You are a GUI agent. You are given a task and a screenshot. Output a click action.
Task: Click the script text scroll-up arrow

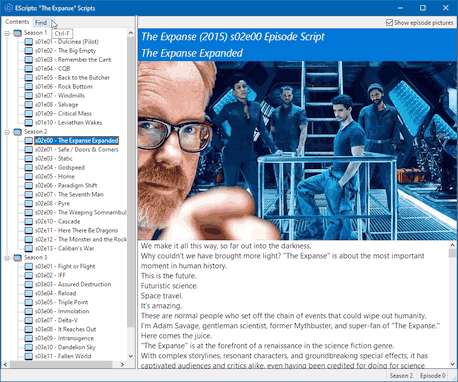tap(452, 245)
